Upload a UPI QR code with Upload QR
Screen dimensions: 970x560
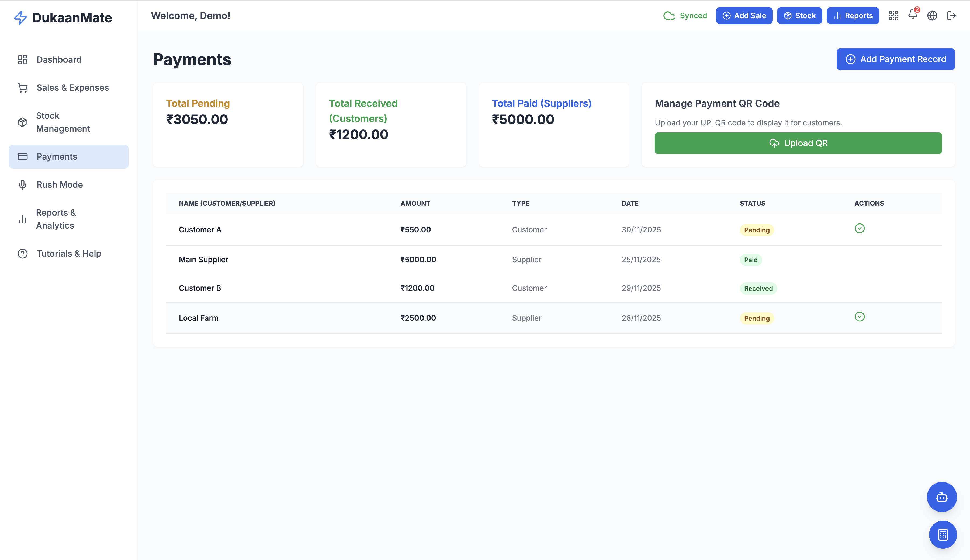(798, 143)
